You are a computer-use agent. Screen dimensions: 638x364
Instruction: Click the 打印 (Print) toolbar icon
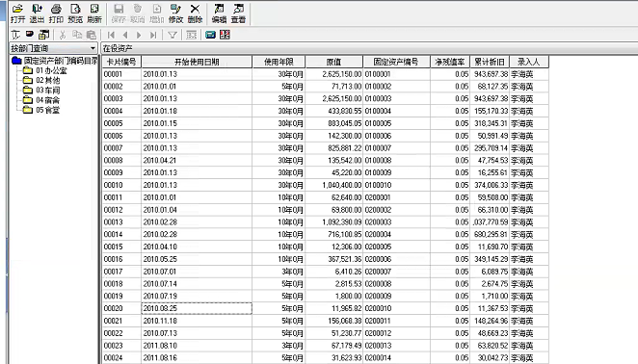point(56,13)
